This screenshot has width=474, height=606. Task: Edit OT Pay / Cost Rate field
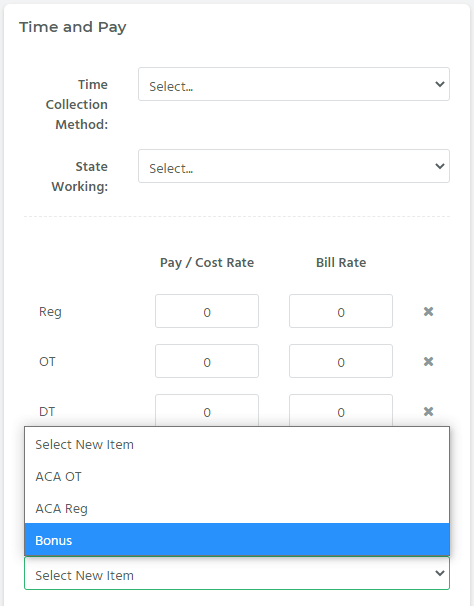coord(207,361)
